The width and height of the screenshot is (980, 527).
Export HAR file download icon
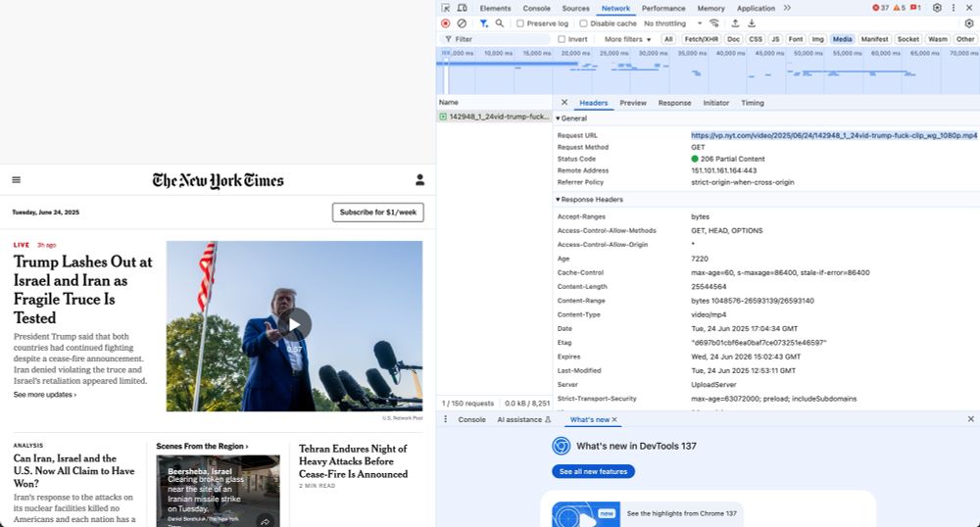[752, 24]
